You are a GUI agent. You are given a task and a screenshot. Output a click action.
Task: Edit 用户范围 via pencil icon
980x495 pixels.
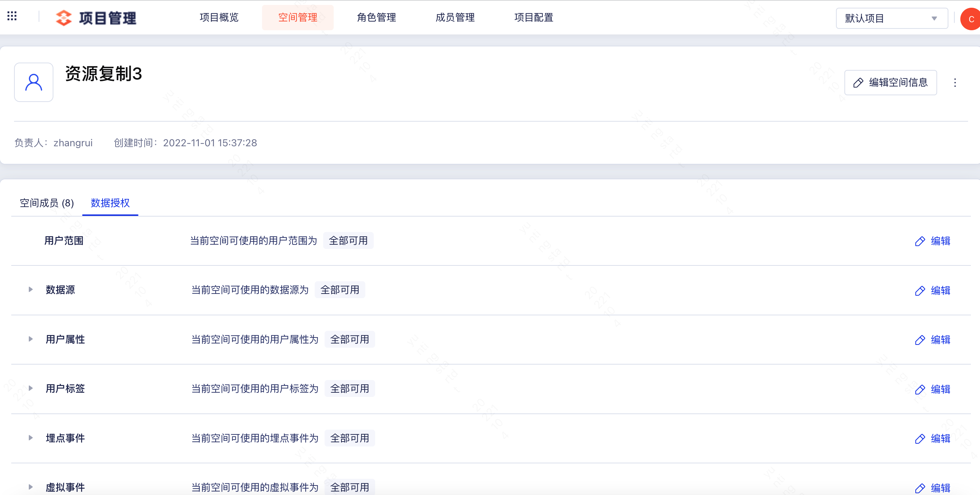click(x=920, y=242)
